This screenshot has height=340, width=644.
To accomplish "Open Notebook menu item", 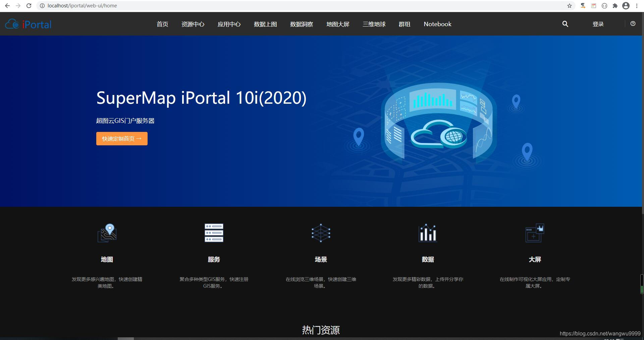I will pos(437,24).
